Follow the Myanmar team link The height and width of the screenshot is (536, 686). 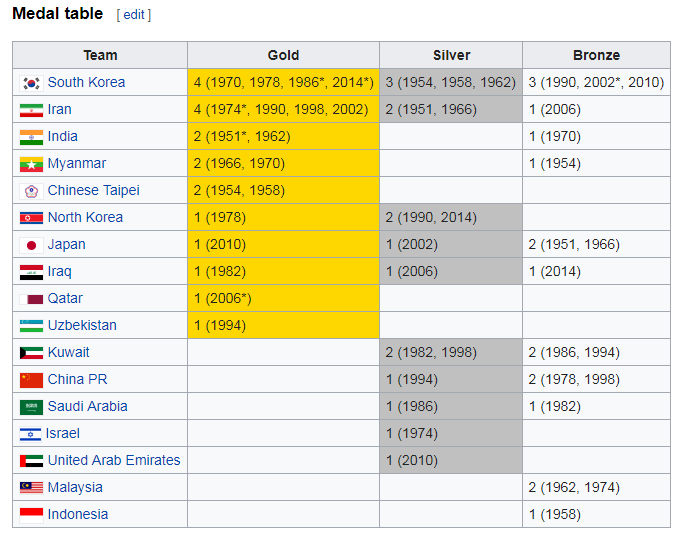pyautogui.click(x=77, y=164)
